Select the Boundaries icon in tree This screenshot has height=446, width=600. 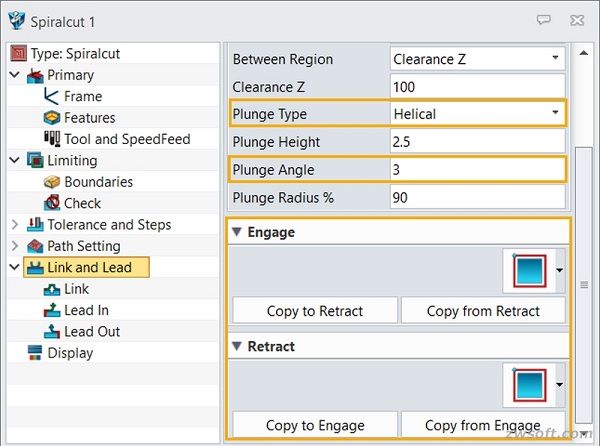coord(52,182)
